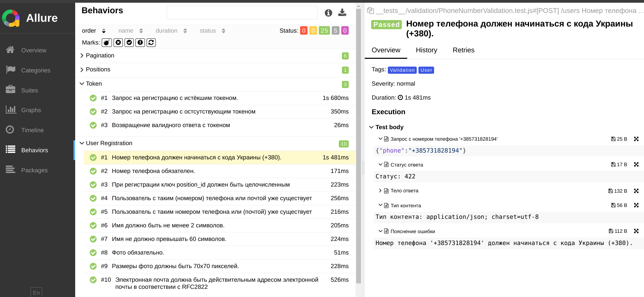The image size is (644, 297).
Task: Toggle the skipped status filter showing 5
Action: click(x=335, y=31)
